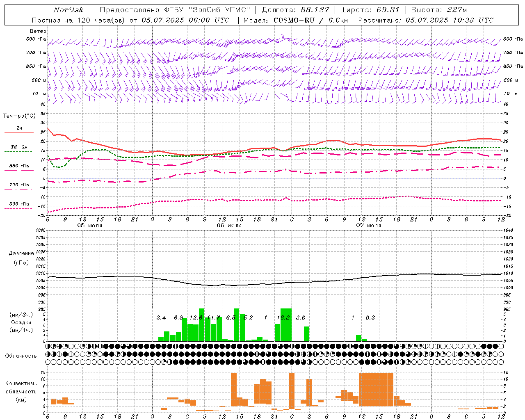The image size is (525, 420).
Task: Click the (мм/1ч.) precipitation unit label
Action: [21, 330]
